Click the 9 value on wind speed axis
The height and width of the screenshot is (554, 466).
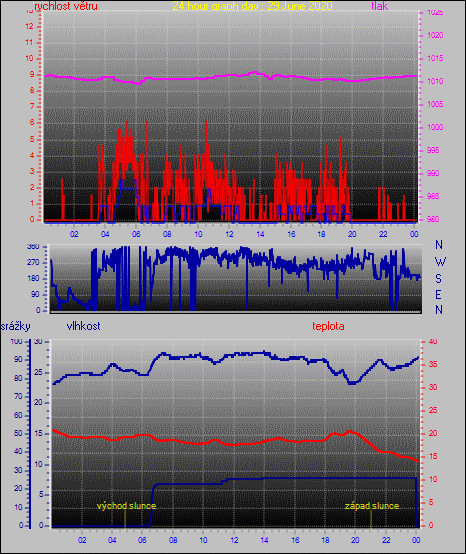[32, 75]
